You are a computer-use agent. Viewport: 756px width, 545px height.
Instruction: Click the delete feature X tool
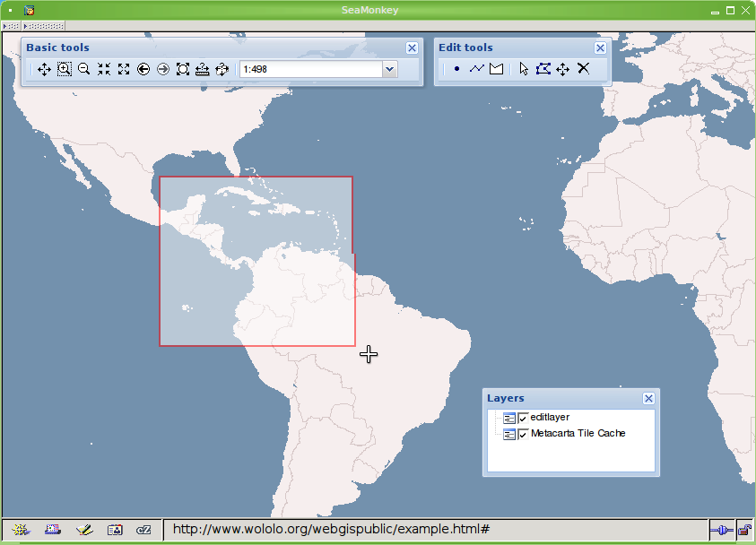point(583,69)
